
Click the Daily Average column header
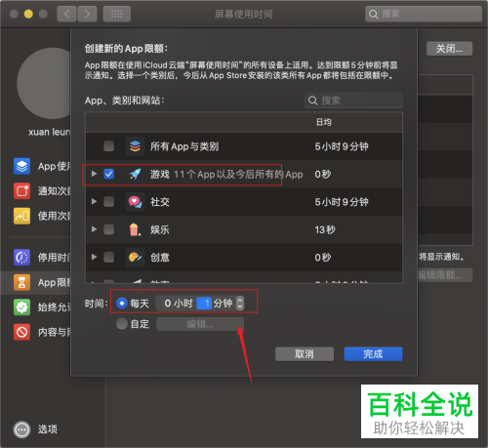coord(324,122)
